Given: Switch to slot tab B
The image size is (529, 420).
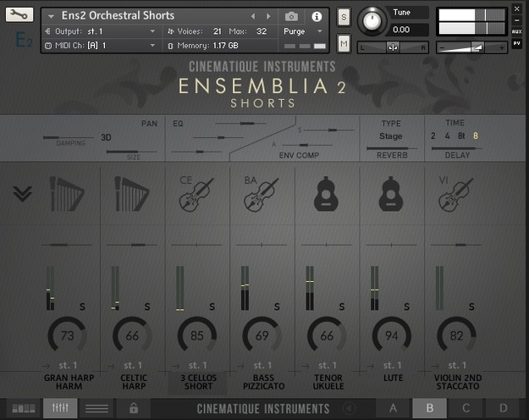Looking at the screenshot, I should 429,408.
